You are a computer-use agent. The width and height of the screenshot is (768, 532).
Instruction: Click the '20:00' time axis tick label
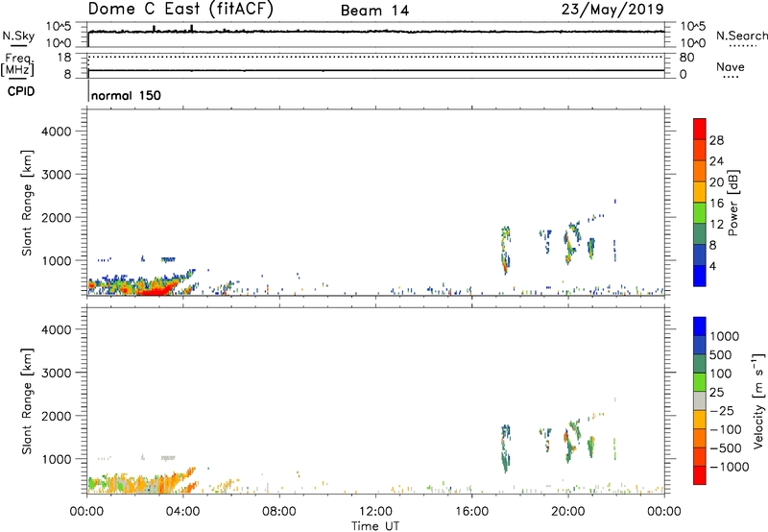567,512
